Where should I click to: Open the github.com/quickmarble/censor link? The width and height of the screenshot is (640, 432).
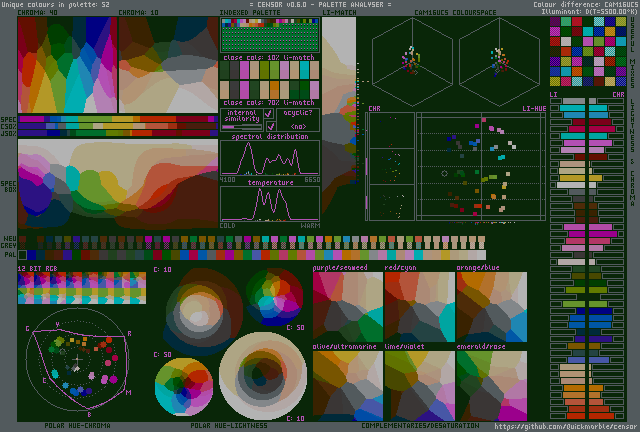pyautogui.click(x=566, y=426)
